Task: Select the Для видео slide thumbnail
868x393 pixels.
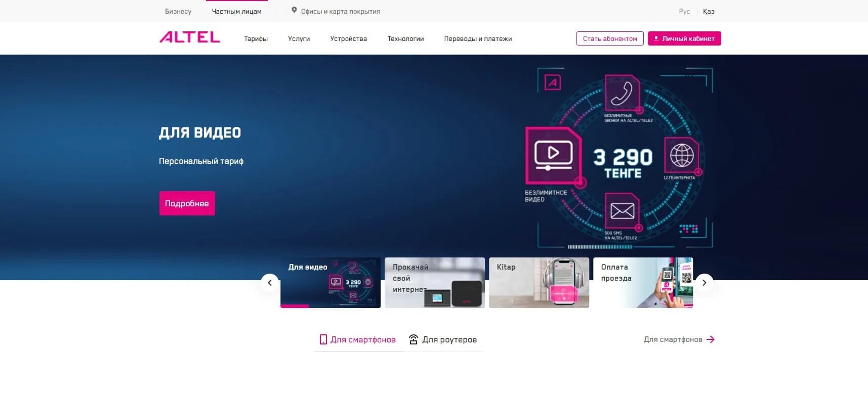Action: click(x=330, y=283)
